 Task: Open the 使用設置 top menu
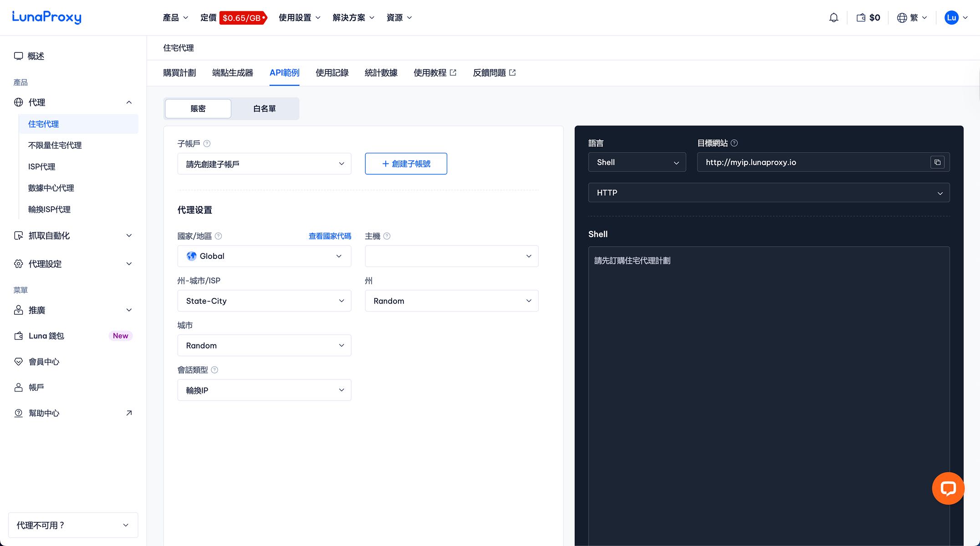point(300,18)
